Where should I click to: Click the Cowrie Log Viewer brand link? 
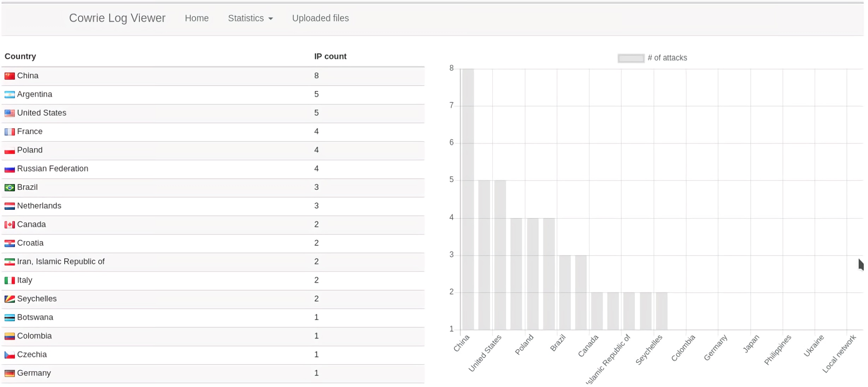(117, 18)
